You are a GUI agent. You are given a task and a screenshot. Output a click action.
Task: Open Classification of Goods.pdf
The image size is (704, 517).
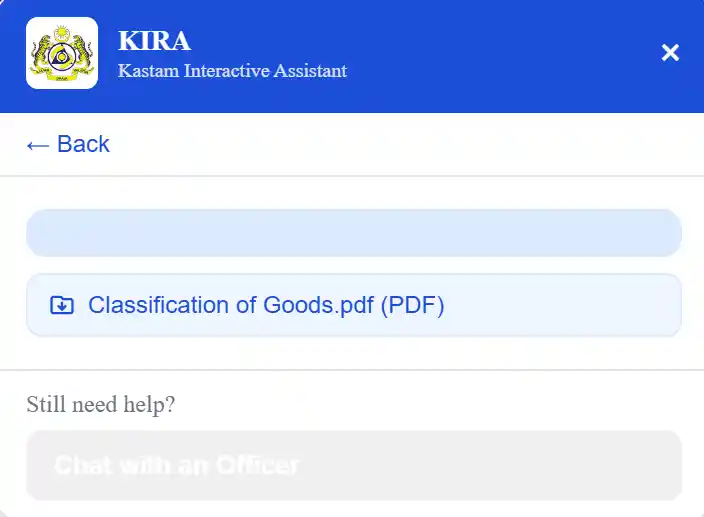[354, 305]
